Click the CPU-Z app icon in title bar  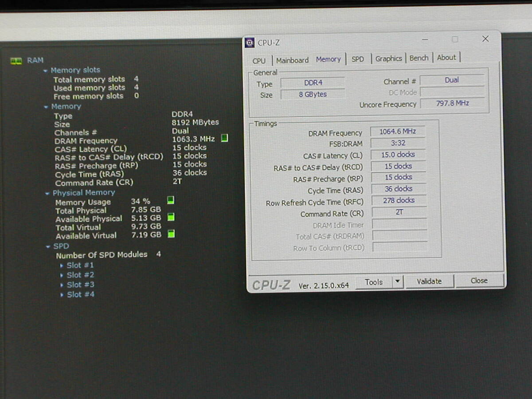click(x=250, y=43)
